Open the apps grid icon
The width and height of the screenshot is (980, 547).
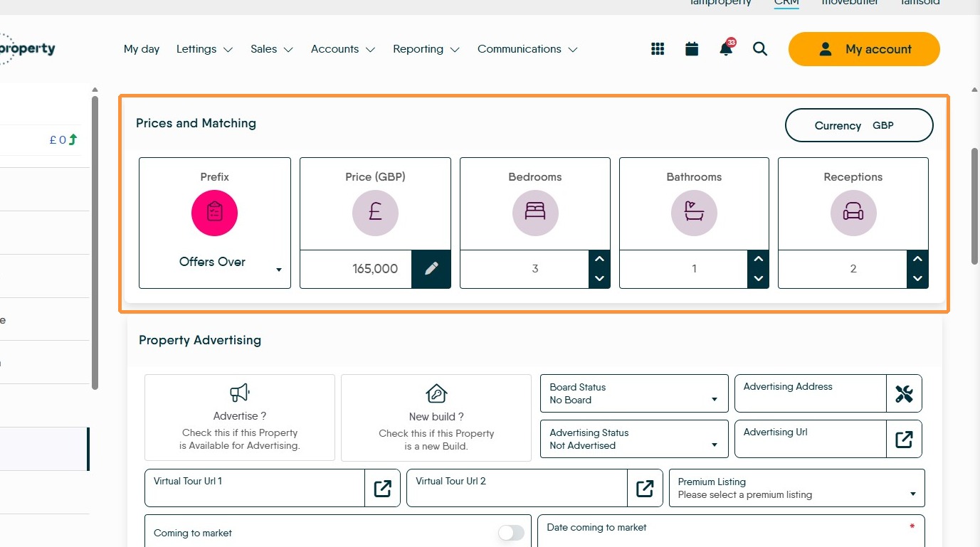coord(658,49)
